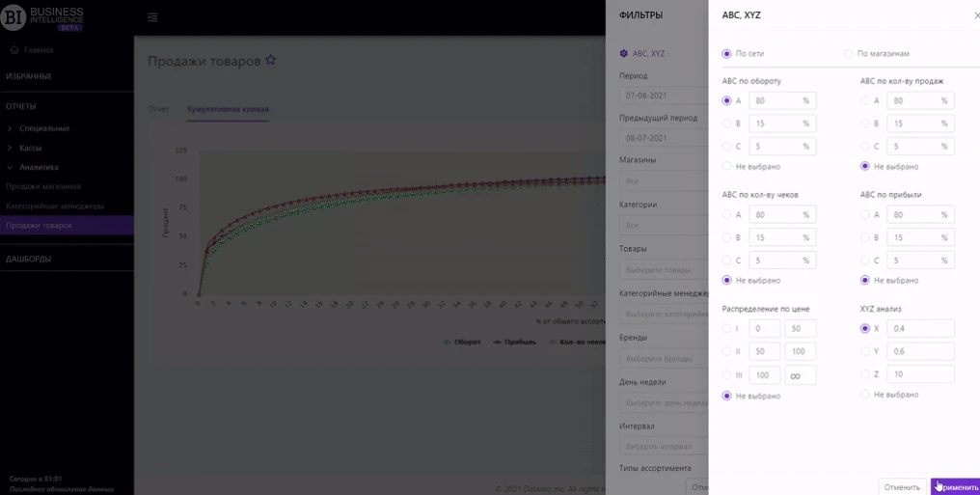This screenshot has height=495, width=980.
Task: Open Категорийные менеджеры in sidebar
Action: coord(55,206)
